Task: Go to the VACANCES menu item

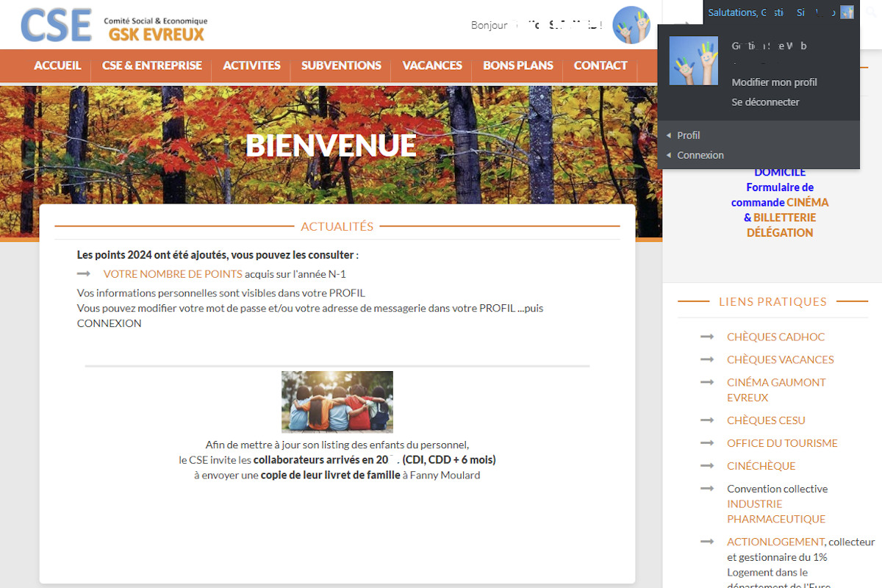Action: tap(432, 65)
